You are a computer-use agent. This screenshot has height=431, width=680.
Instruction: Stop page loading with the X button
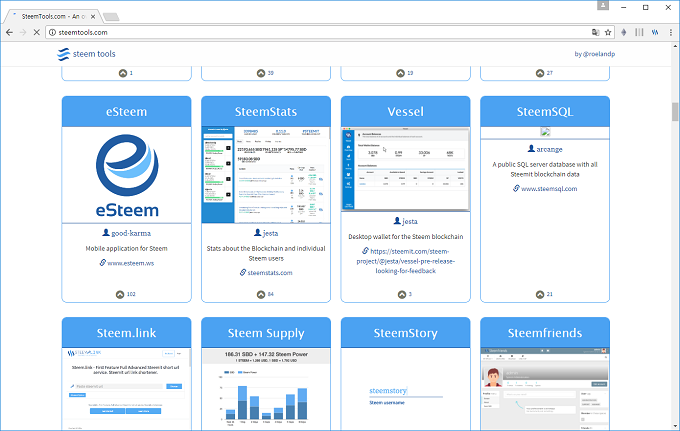click(36, 33)
